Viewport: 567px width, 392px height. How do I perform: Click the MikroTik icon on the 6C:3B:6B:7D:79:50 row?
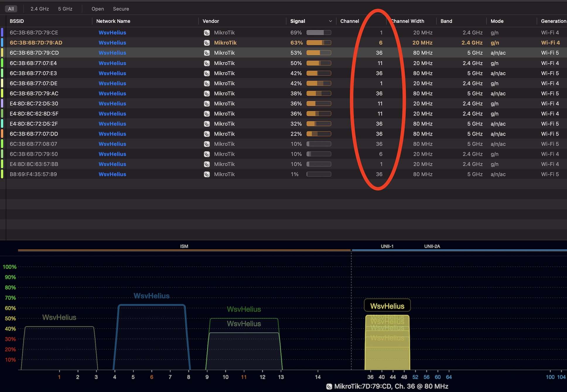click(207, 154)
